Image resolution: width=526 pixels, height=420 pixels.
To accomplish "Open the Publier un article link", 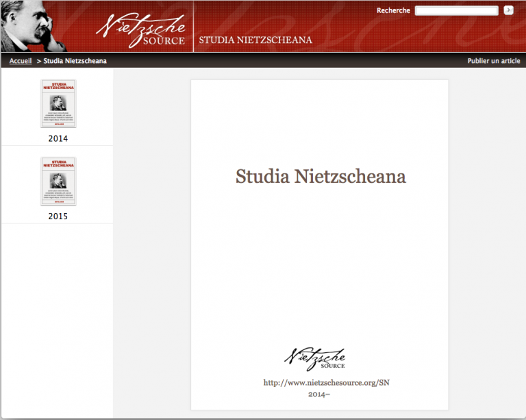I will [493, 61].
